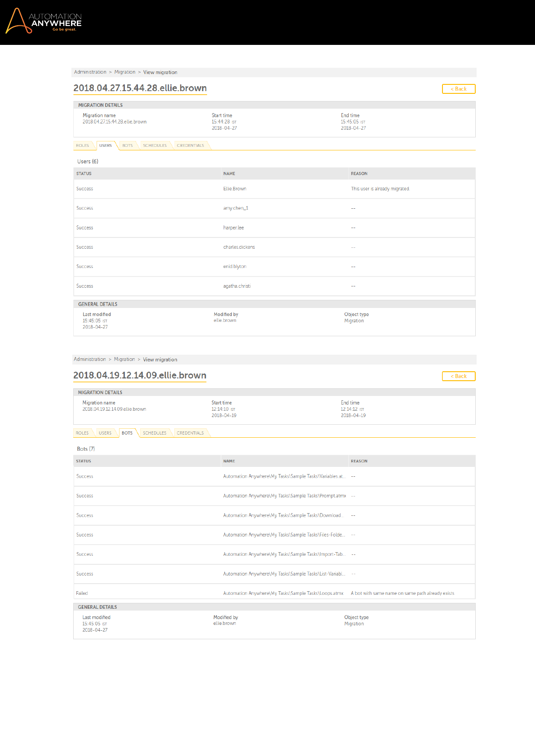Click 'This user is already migrated.' reason
This screenshot has height=756, width=535.
(x=380, y=189)
